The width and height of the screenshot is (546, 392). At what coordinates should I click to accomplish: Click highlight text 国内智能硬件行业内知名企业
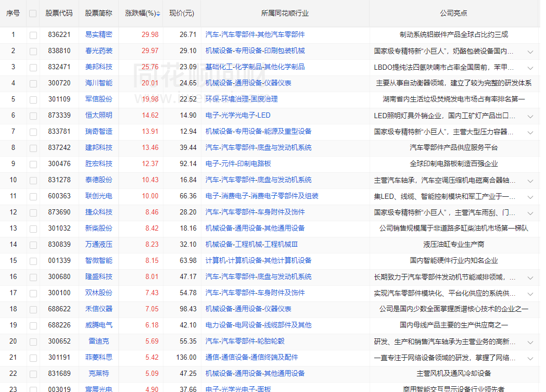(453, 260)
